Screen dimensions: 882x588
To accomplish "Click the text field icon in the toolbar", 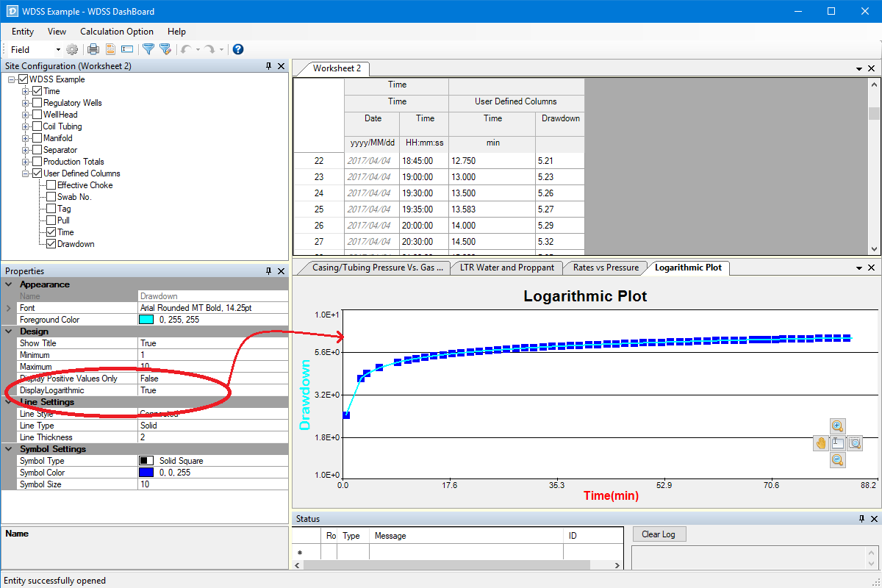I will 127,49.
